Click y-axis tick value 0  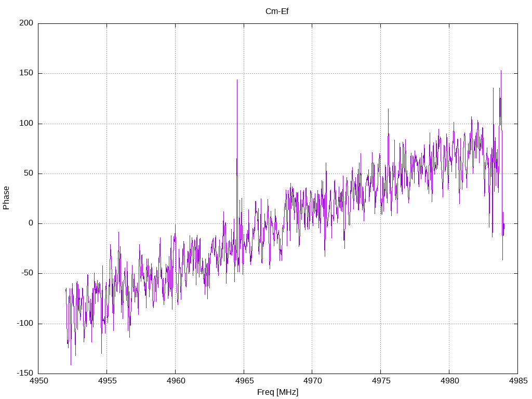coord(31,223)
